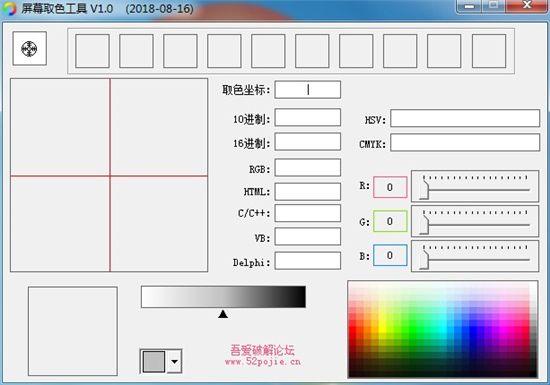Click the black triangle marker under gradient

pyautogui.click(x=223, y=314)
